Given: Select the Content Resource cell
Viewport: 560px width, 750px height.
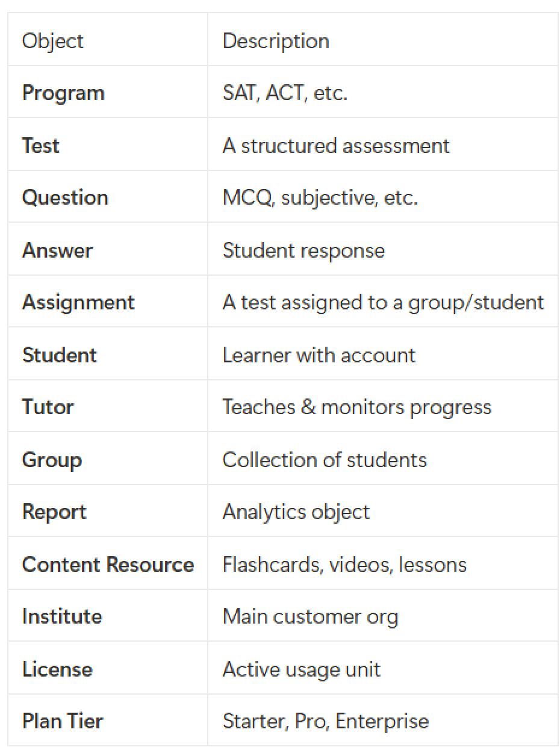Looking at the screenshot, I should click(x=108, y=564).
